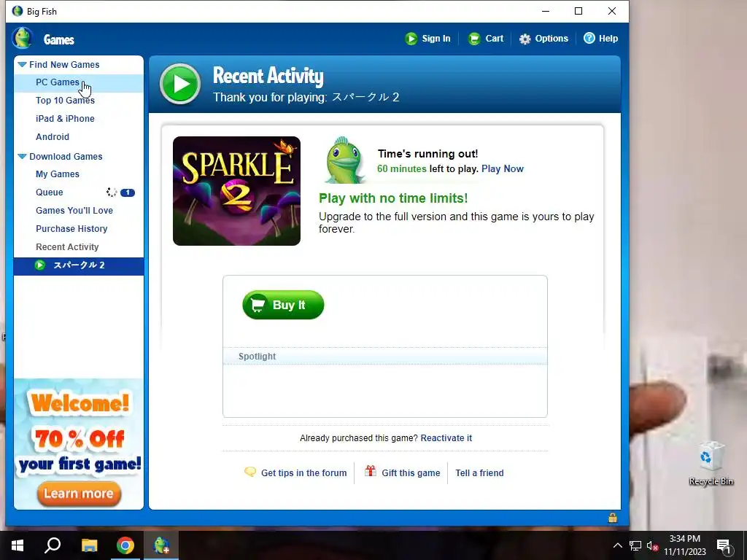
Task: Click the Reactivate it link
Action: [x=446, y=438]
